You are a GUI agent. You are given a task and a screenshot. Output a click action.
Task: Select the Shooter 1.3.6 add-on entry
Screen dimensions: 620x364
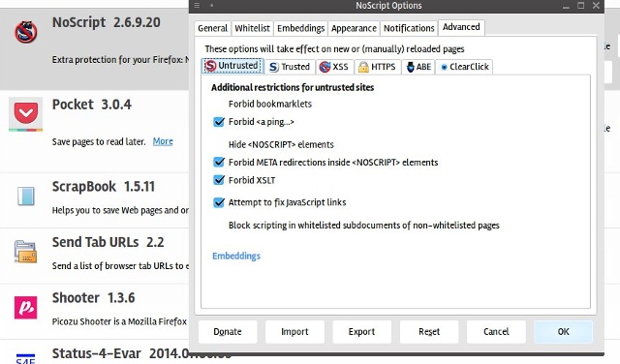(95, 312)
